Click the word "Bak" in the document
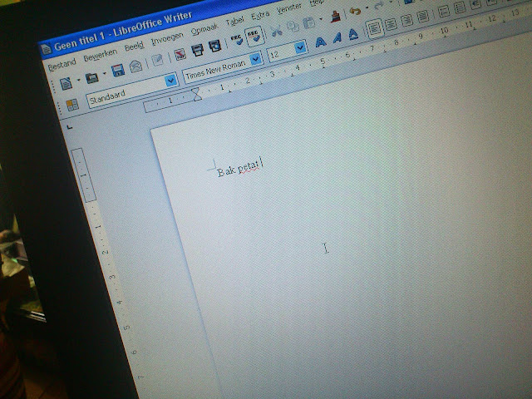The height and width of the screenshot is (399, 532). (x=226, y=171)
